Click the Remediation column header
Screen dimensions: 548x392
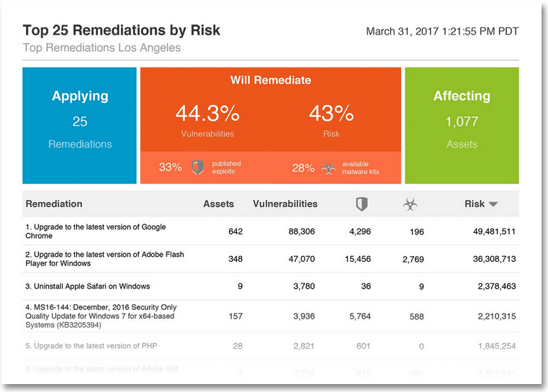[x=54, y=204]
